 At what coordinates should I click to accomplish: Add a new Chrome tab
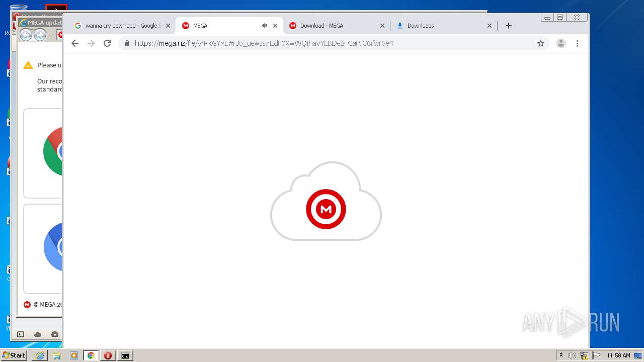click(509, 26)
